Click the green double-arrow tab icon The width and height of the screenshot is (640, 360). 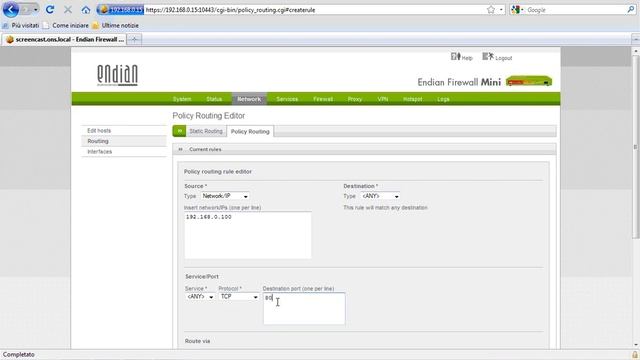[x=179, y=131]
